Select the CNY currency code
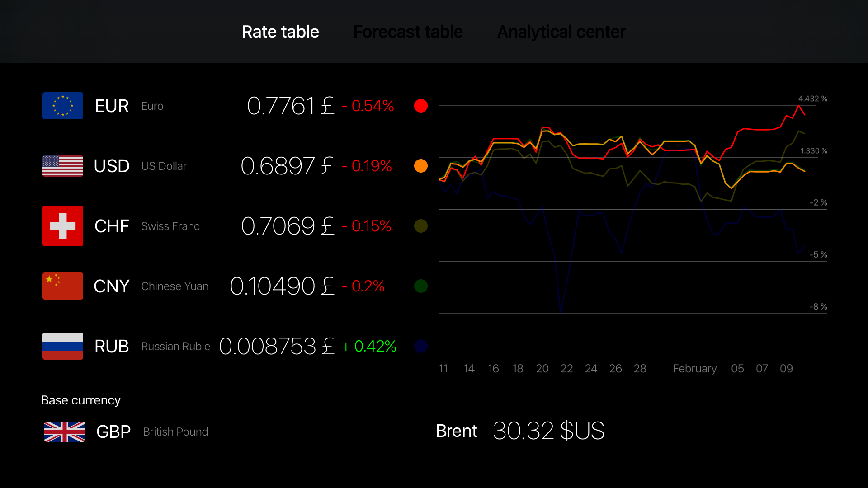The image size is (868, 488). tap(112, 286)
